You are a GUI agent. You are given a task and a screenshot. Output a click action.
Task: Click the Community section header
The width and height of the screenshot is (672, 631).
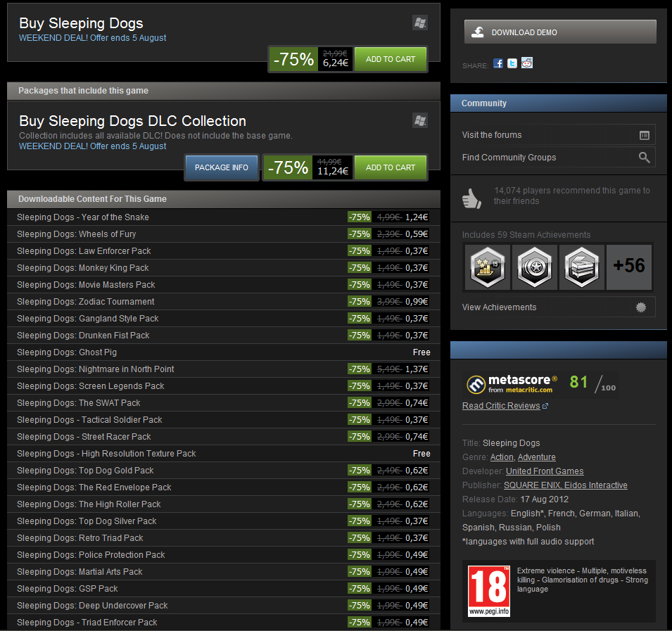coord(559,103)
